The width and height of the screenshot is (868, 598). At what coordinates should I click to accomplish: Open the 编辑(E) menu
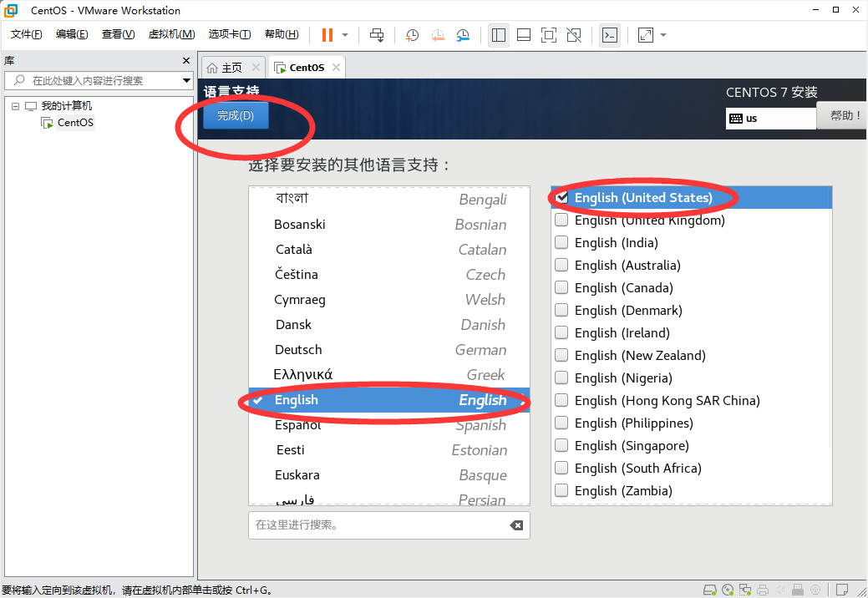(x=72, y=34)
